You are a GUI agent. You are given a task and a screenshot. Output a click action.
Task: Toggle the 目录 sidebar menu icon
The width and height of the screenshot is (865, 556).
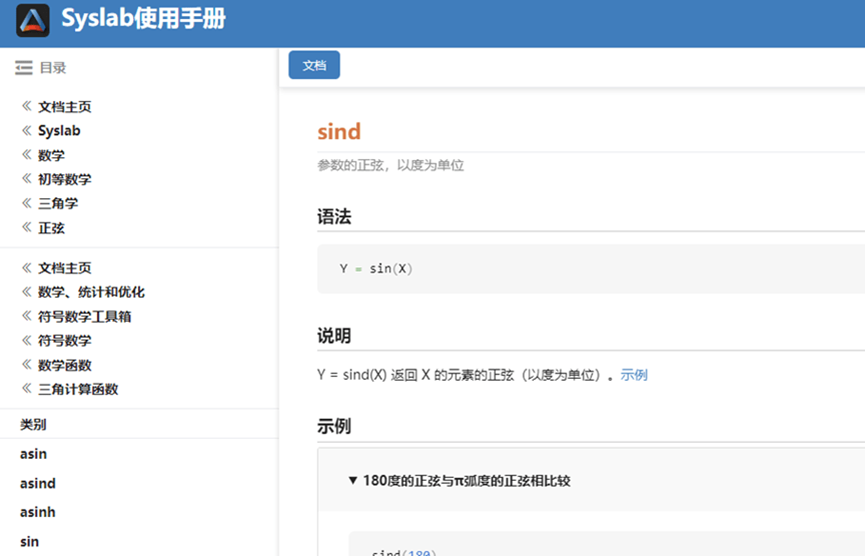pyautogui.click(x=24, y=67)
